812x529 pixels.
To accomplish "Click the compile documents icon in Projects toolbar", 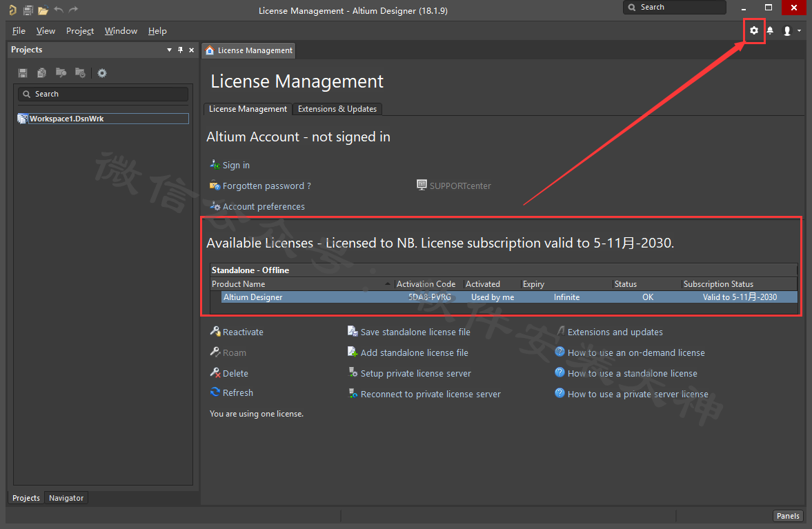I will (41, 73).
